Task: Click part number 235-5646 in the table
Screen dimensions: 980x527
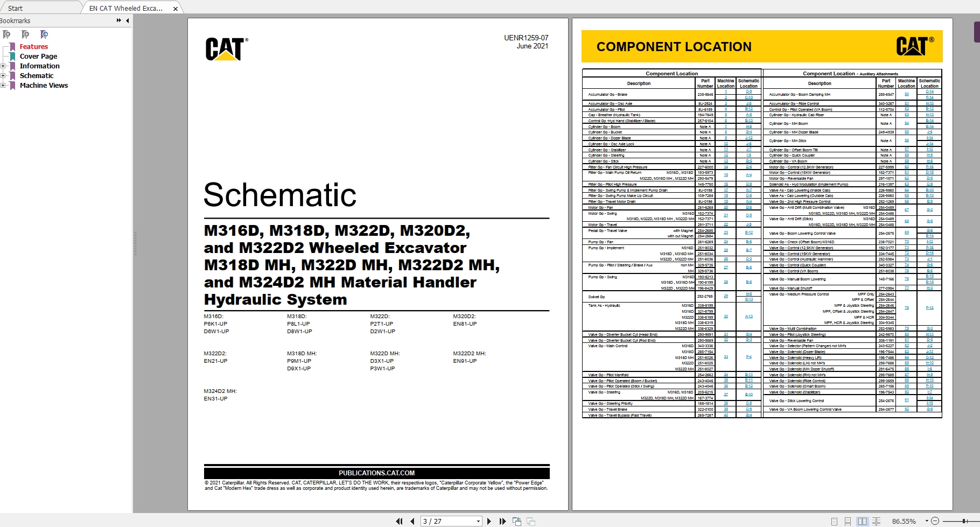Action: [705, 95]
